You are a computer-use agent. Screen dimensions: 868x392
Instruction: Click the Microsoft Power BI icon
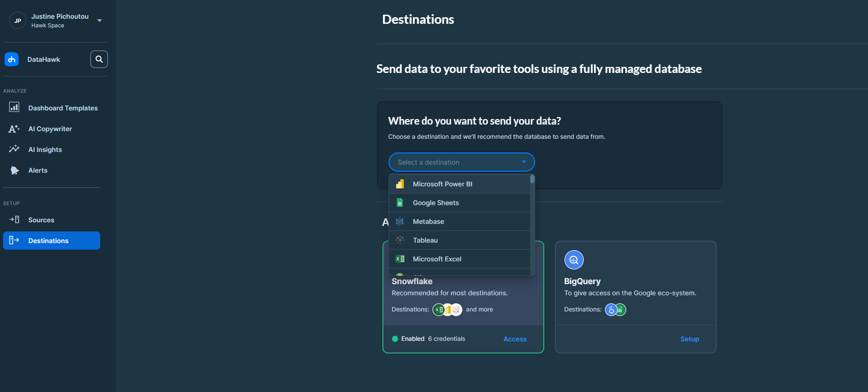[400, 184]
